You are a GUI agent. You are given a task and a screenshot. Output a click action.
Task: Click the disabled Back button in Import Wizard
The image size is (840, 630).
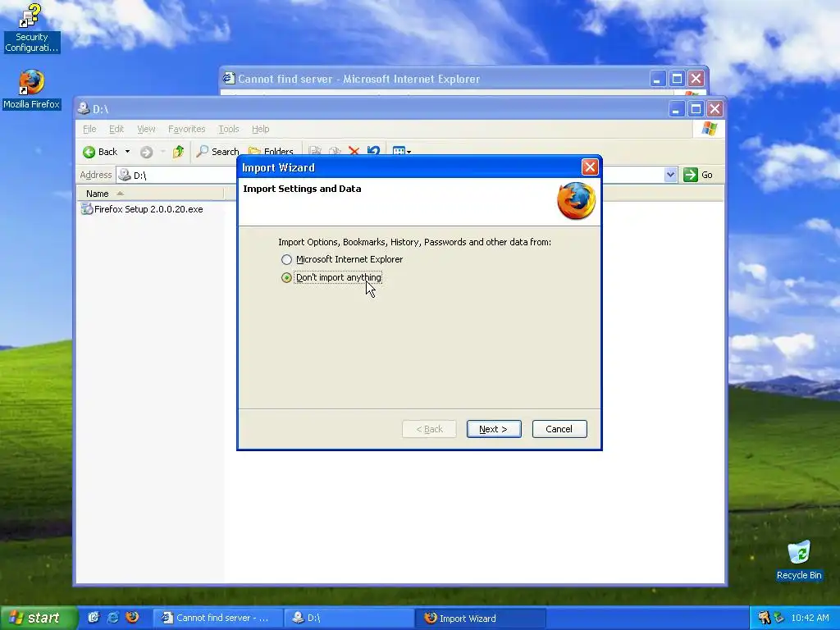pyautogui.click(x=429, y=429)
